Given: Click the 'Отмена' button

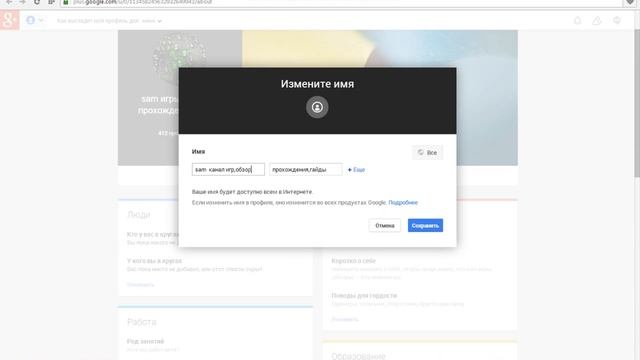Looking at the screenshot, I should coord(384,225).
